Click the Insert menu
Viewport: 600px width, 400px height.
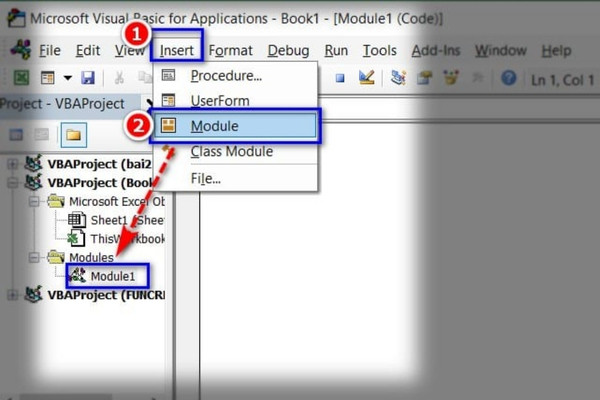pyautogui.click(x=176, y=51)
